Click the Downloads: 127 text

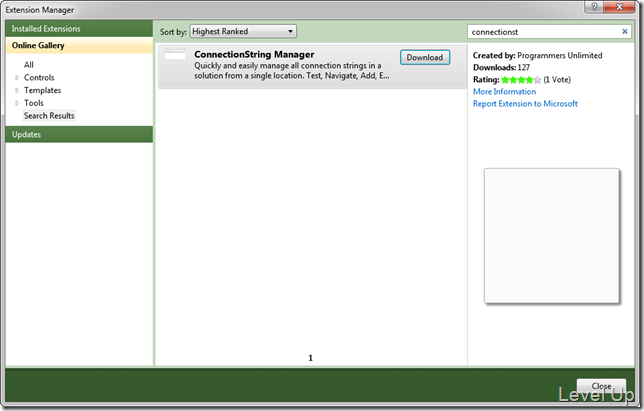coord(501,67)
